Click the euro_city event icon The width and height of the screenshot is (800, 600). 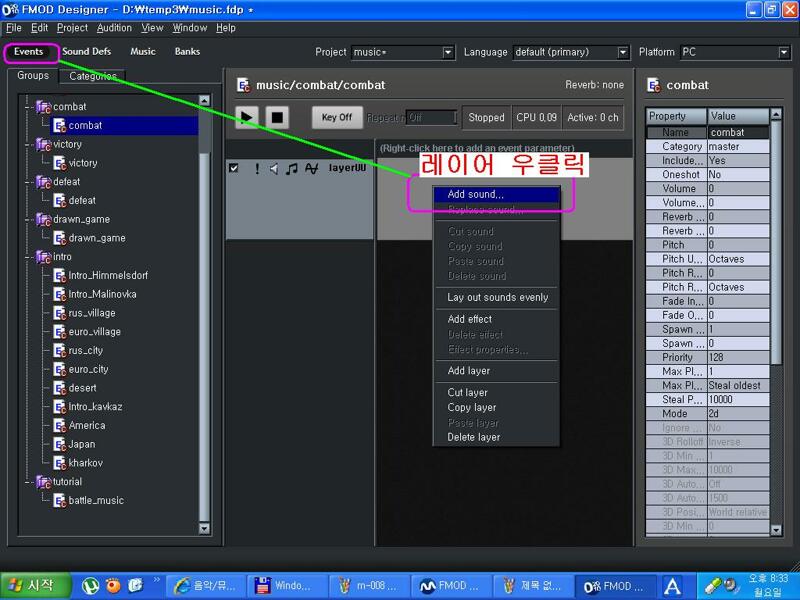(60, 370)
